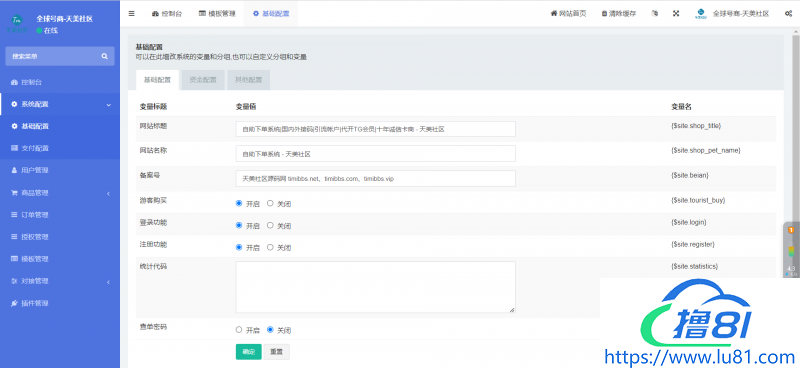Click the list icon beside 授权管理
This screenshot has height=368, width=800.
14,237
